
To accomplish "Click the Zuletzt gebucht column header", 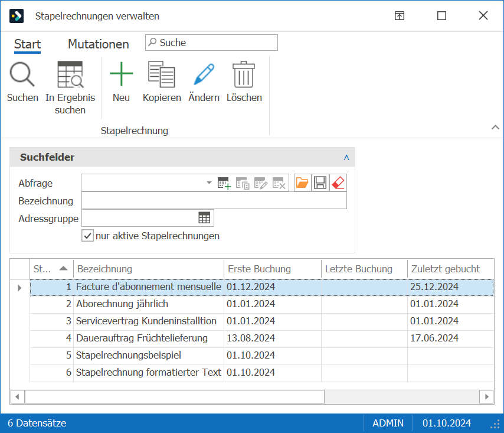I will [x=451, y=269].
